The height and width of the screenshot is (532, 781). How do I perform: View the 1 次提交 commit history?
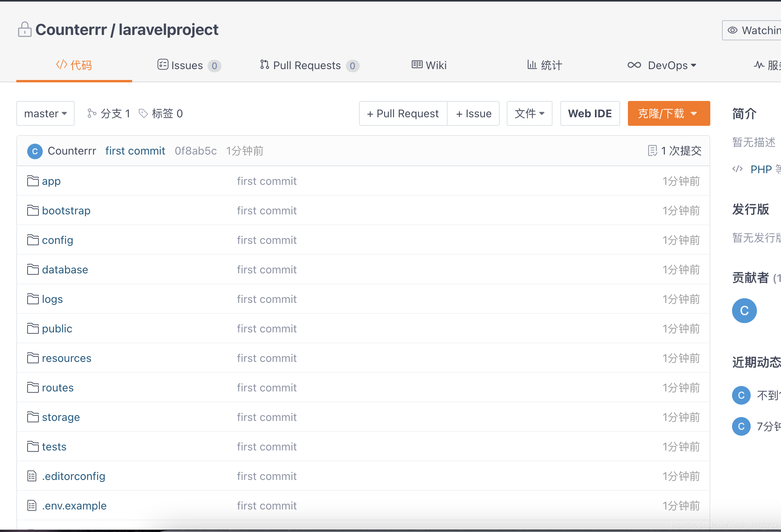(675, 151)
